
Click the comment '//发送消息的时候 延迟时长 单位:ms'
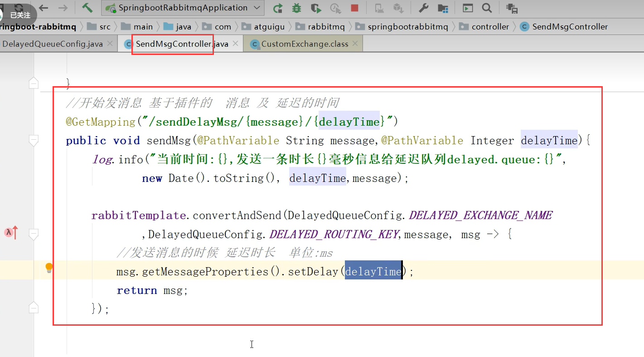click(225, 252)
